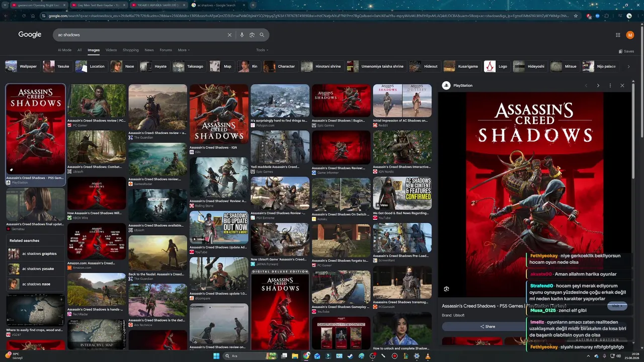644x362 pixels.
Task: Click the Share button in the preview panel
Action: point(488,326)
